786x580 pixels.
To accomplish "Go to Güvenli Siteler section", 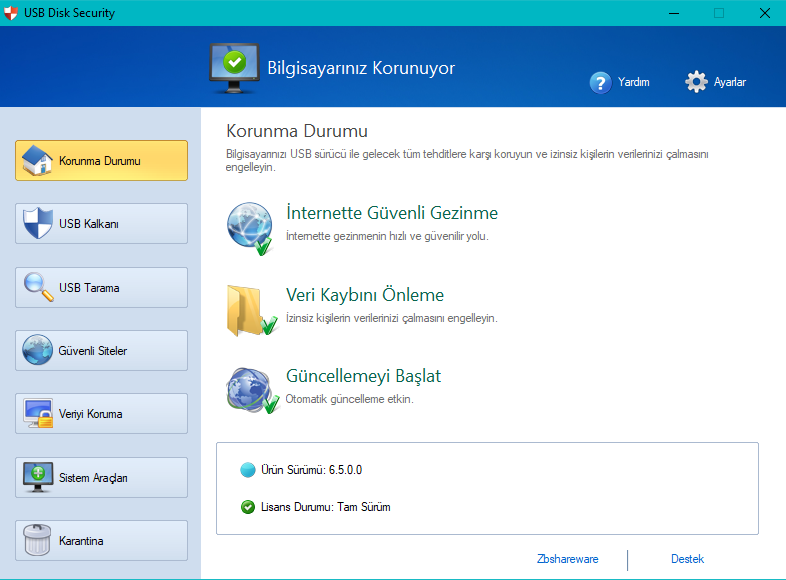I will click(101, 351).
